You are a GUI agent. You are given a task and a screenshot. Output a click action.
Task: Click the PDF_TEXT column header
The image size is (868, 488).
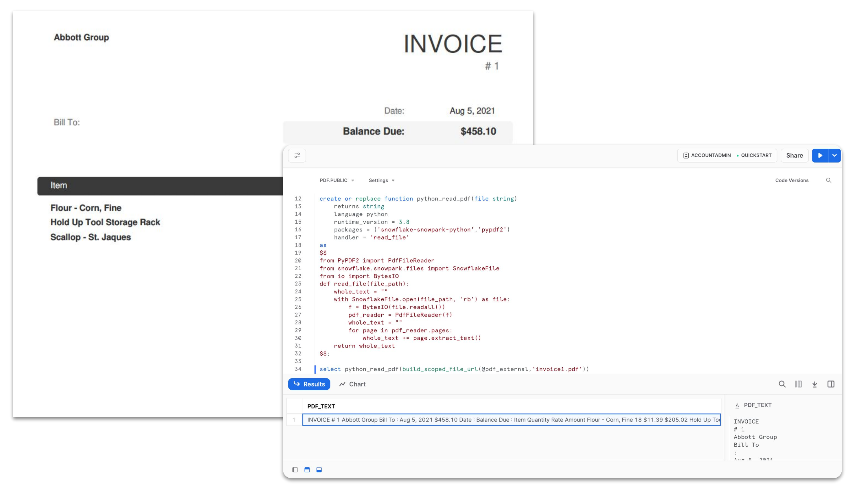tap(321, 406)
